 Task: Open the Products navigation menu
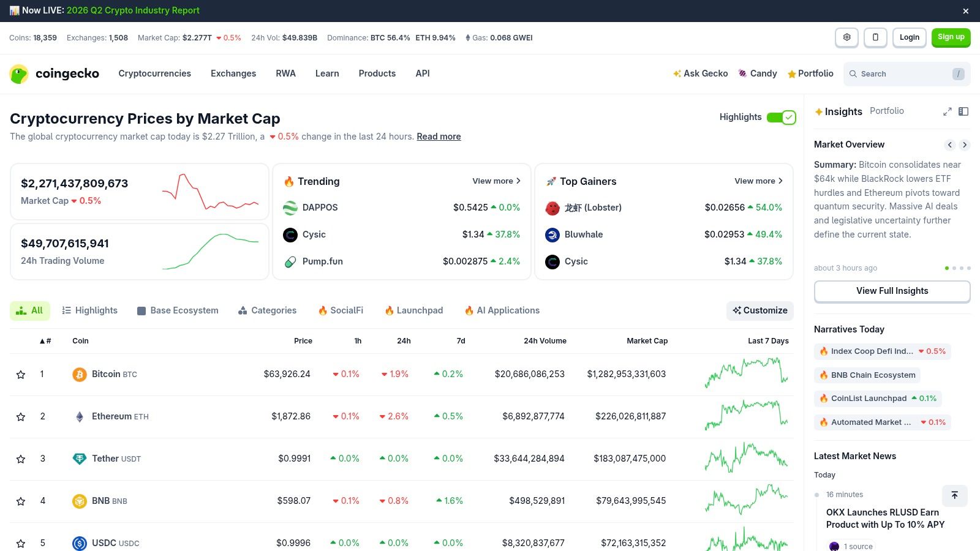377,73
